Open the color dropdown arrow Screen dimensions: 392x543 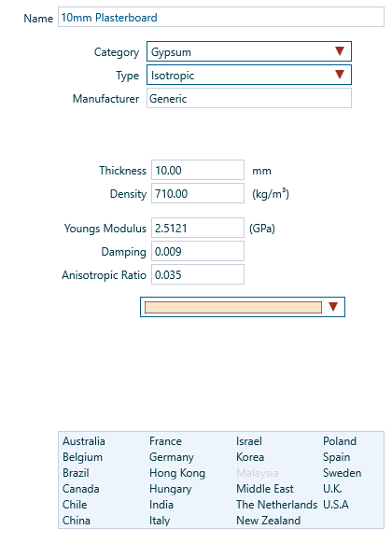point(333,307)
